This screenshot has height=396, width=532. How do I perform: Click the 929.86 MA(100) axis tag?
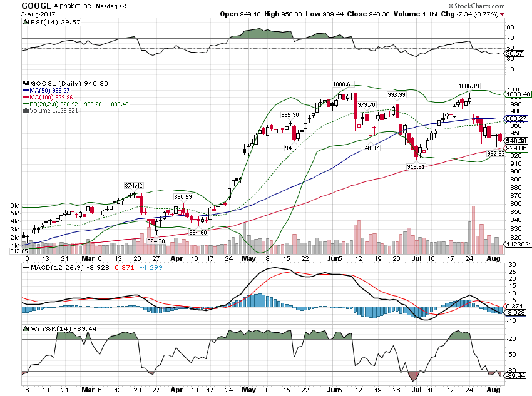pyautogui.click(x=516, y=148)
